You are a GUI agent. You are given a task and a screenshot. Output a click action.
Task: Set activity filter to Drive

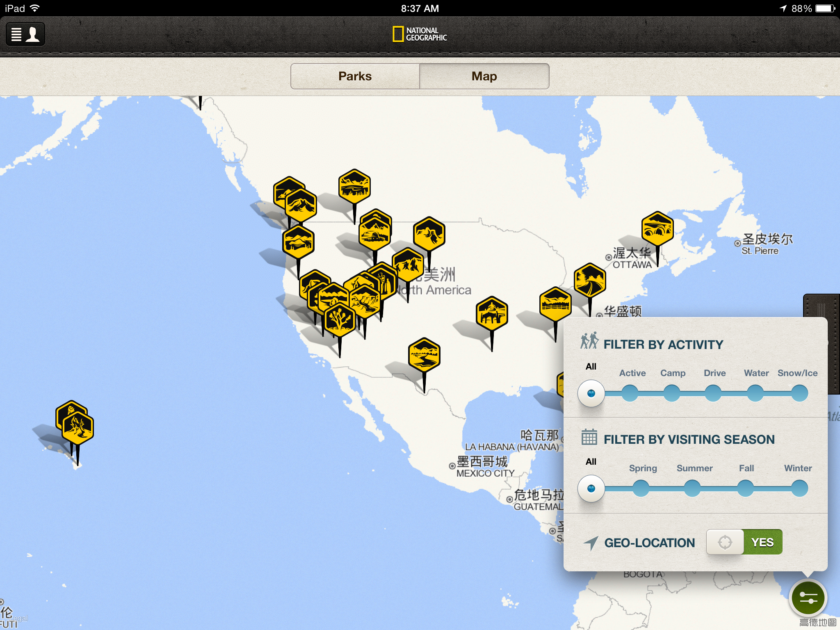pyautogui.click(x=713, y=393)
